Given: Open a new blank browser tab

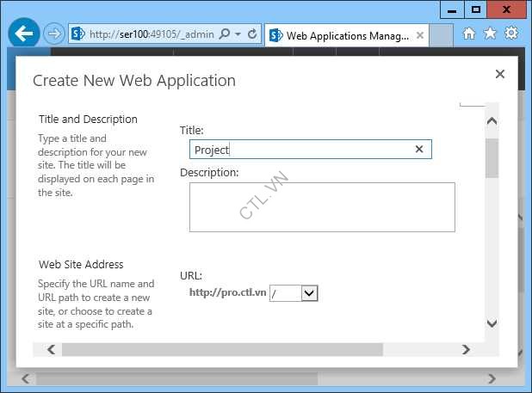Looking at the screenshot, I should pos(441,35).
